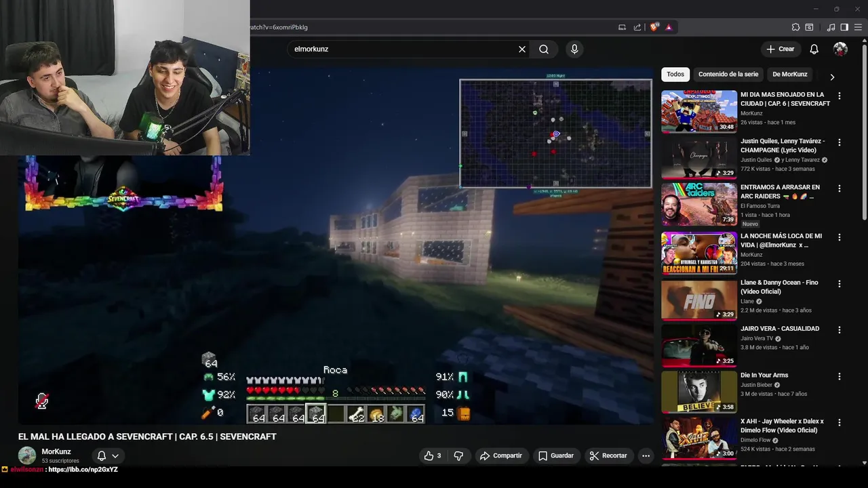Image resolution: width=868 pixels, height=488 pixels.
Task: Open FINO video thumbnail
Action: pyautogui.click(x=699, y=299)
